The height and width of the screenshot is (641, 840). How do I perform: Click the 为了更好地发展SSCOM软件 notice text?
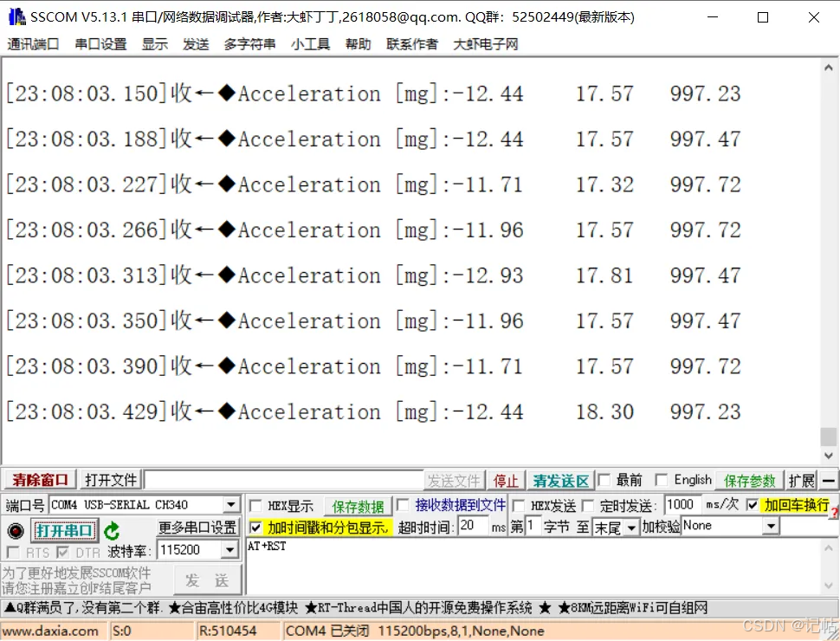pos(76,573)
